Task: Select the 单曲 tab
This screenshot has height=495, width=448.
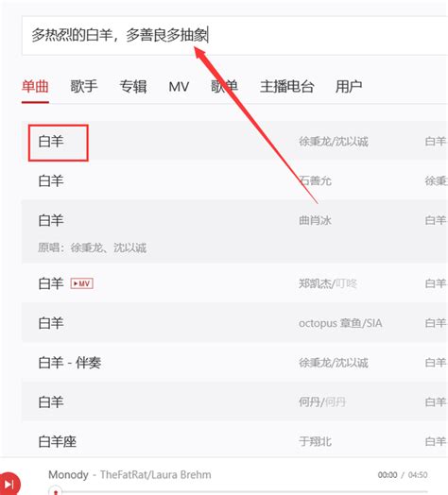Action: 35,86
